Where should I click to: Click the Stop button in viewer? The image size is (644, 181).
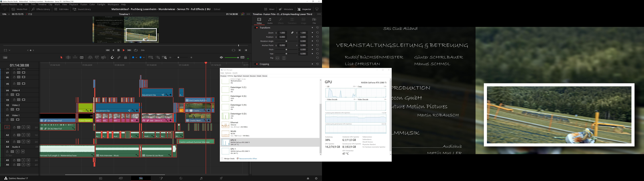(x=118, y=50)
